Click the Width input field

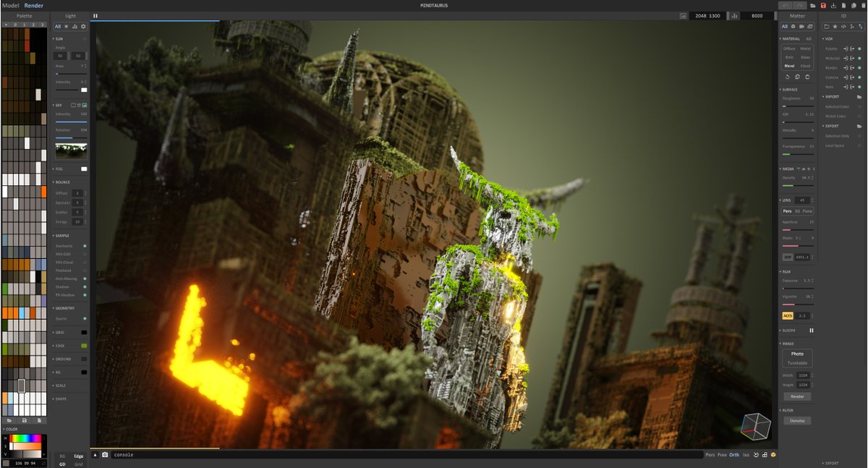point(804,375)
